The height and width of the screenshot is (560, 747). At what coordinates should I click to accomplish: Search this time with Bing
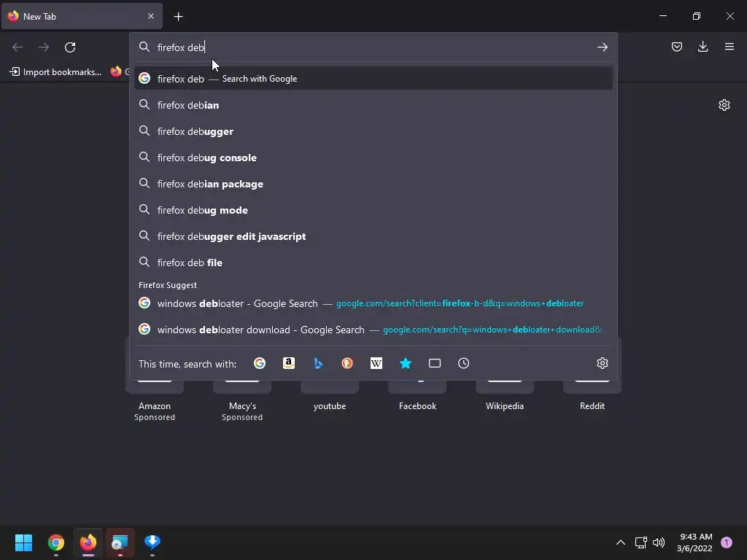(318, 363)
